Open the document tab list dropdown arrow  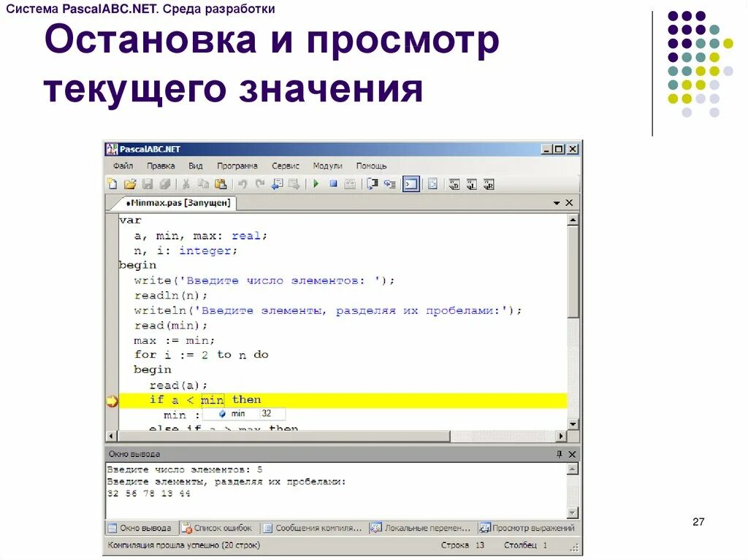point(556,203)
